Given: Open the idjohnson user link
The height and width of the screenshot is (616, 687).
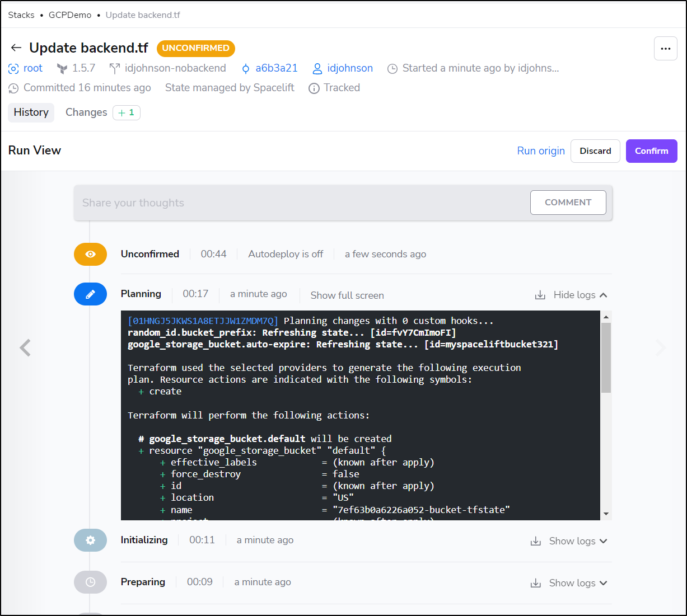Looking at the screenshot, I should [x=350, y=68].
